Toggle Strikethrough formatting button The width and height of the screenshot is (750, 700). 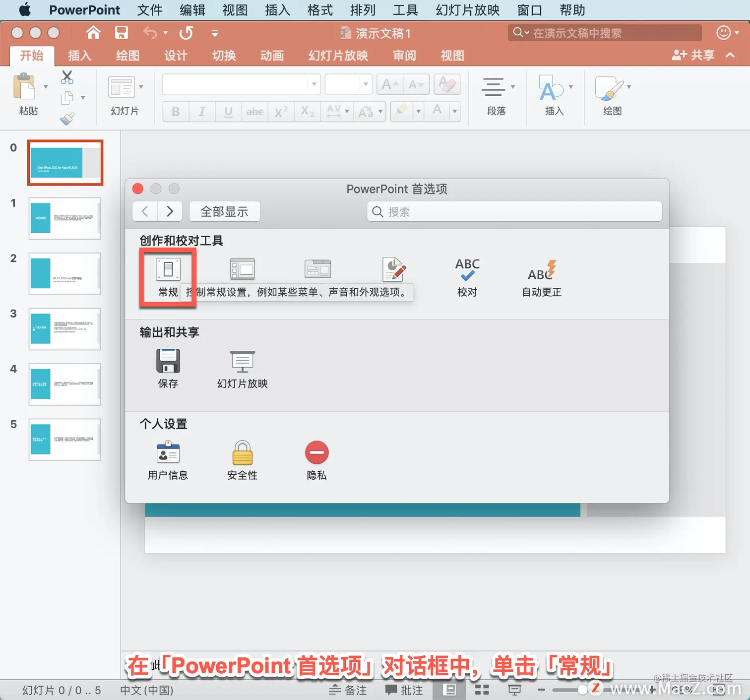255,112
